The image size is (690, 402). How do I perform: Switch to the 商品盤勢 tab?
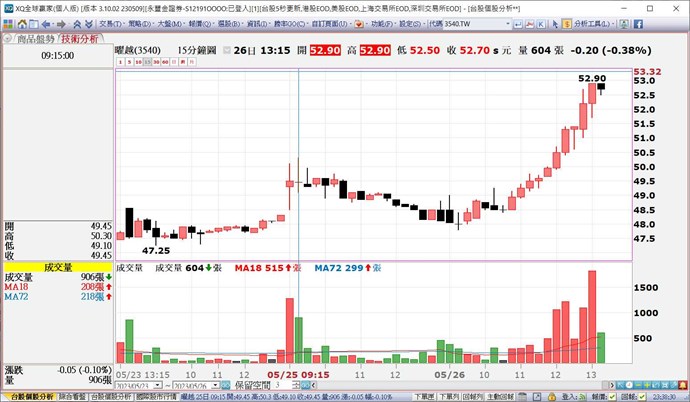(36, 39)
